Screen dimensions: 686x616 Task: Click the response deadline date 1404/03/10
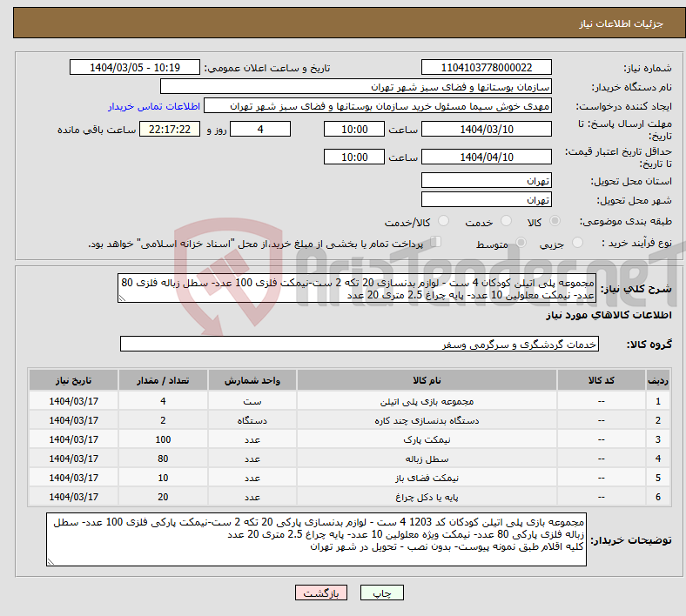[x=486, y=129]
